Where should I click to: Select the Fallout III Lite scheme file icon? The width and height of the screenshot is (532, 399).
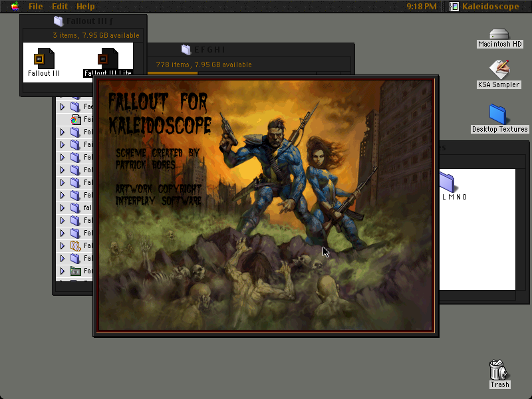pos(108,59)
